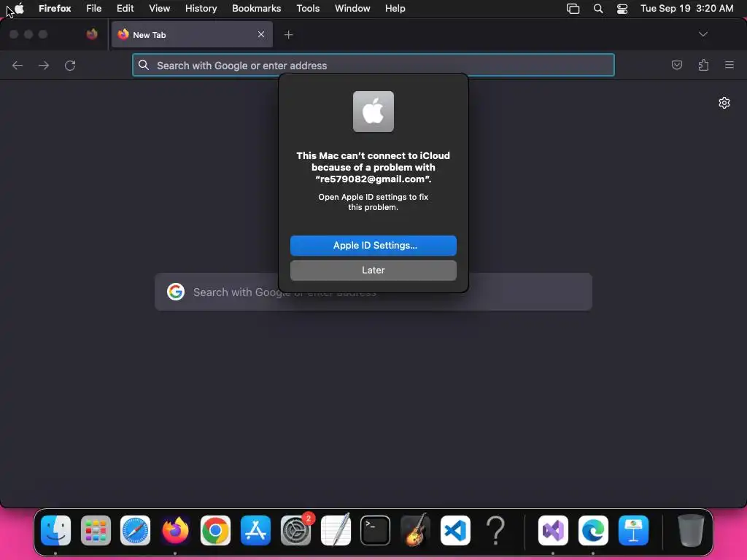Expand the list all tabs chevron
Viewport: 747px width, 560px height.
click(x=703, y=34)
